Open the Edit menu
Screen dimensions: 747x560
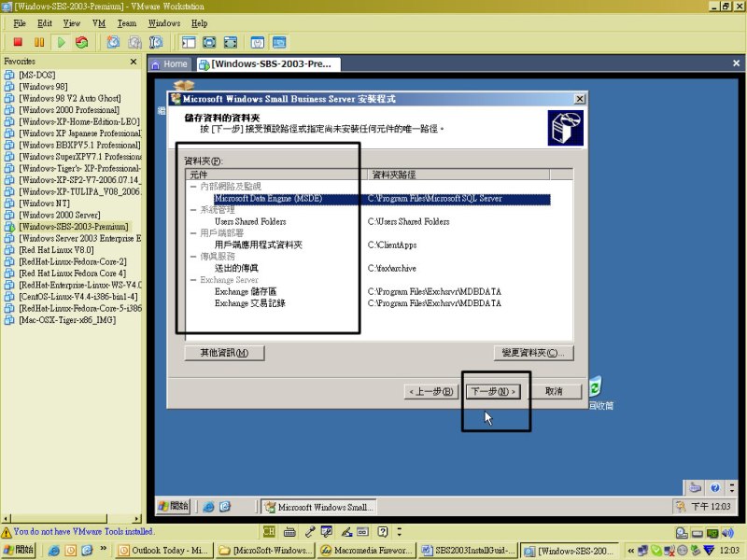pyautogui.click(x=45, y=23)
